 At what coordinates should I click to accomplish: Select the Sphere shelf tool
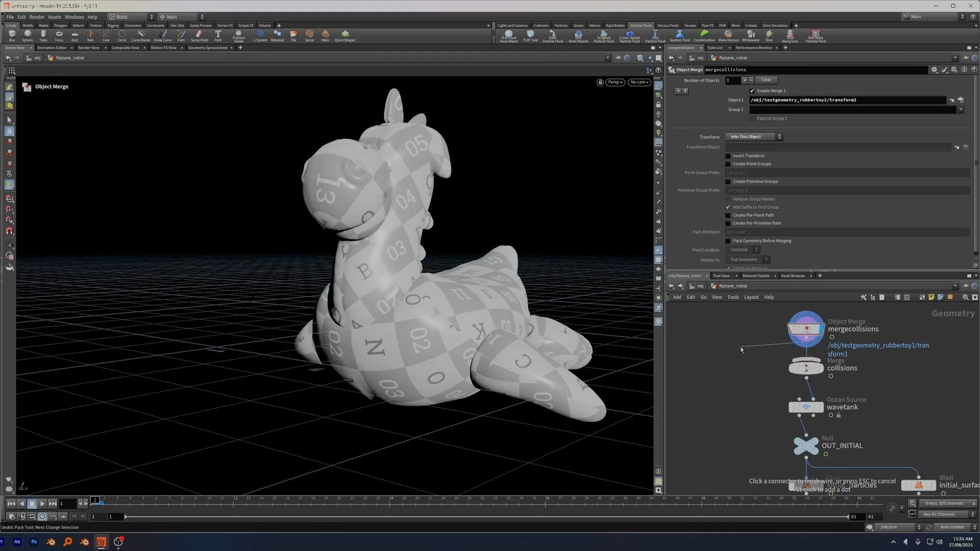click(28, 36)
